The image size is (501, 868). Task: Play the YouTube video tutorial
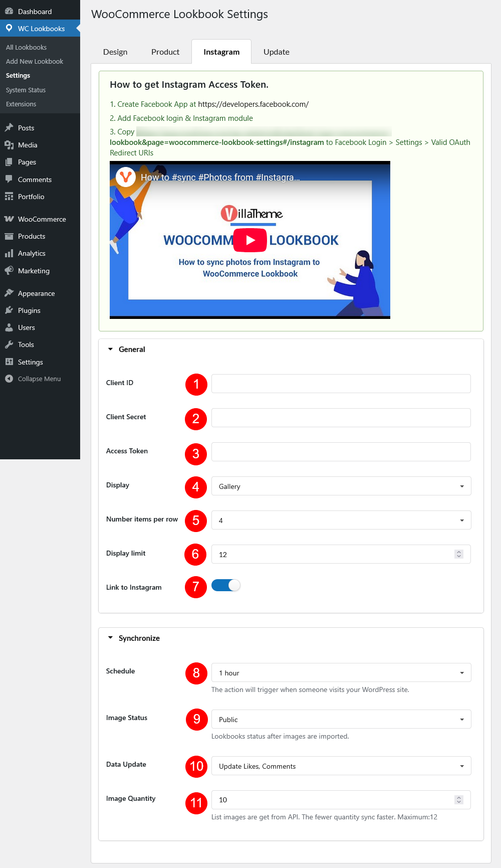coord(250,240)
